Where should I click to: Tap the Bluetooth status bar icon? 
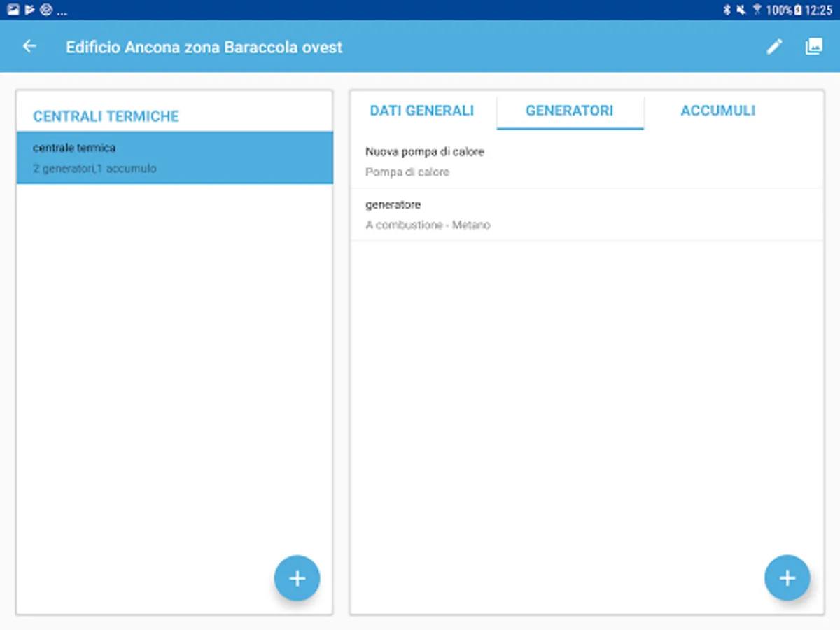point(727,10)
